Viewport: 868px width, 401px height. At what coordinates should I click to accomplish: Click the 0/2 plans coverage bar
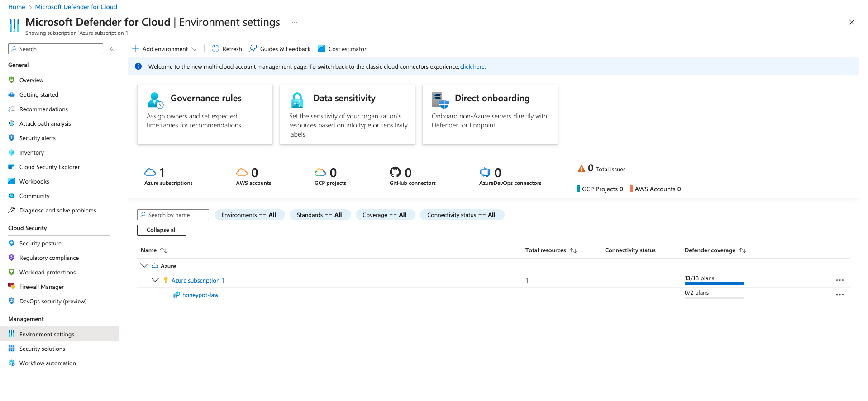[714, 297]
